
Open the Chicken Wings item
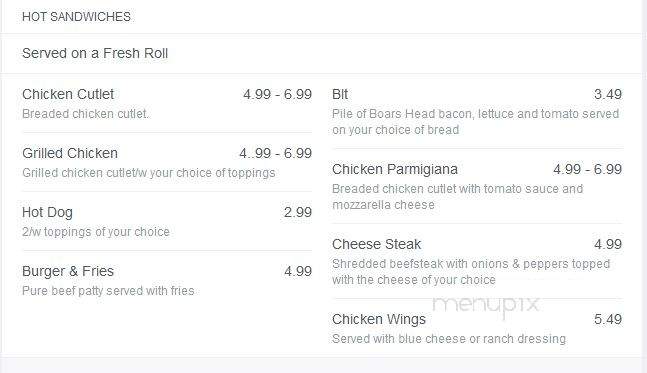coord(379,320)
